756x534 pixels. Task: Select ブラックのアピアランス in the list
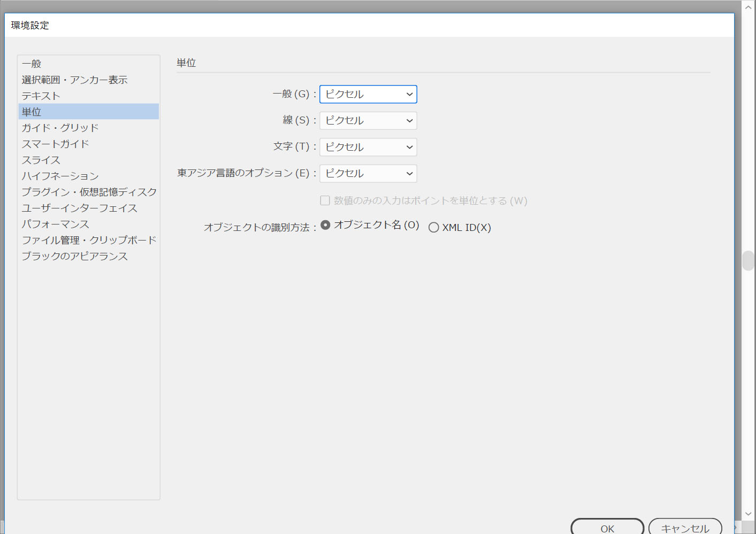[74, 257]
